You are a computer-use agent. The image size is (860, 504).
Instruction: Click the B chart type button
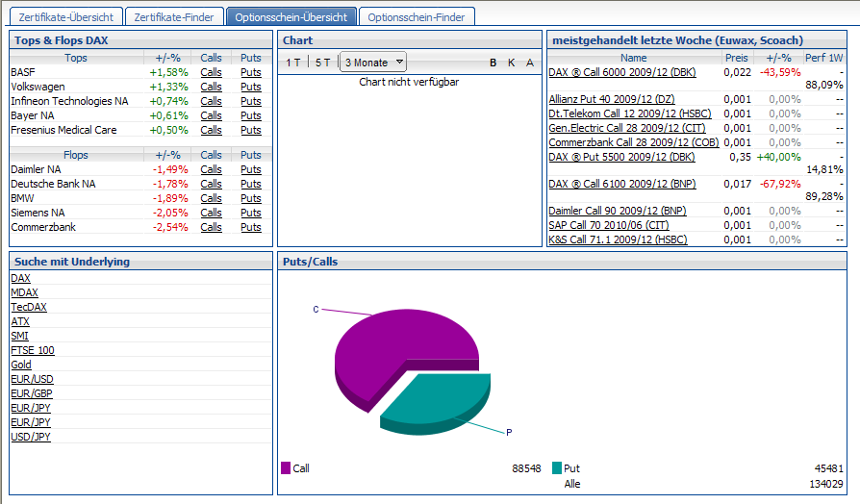tap(493, 63)
